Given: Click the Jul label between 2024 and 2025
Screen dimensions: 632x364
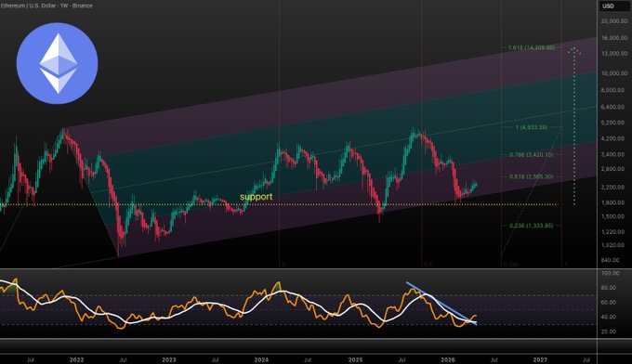Looking at the screenshot, I should (x=308, y=360).
